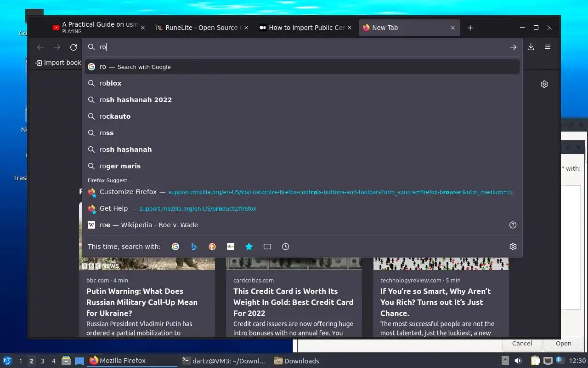Open file manager launcher in taskbar
Image resolution: width=588 pixels, height=368 pixels.
tap(66, 361)
